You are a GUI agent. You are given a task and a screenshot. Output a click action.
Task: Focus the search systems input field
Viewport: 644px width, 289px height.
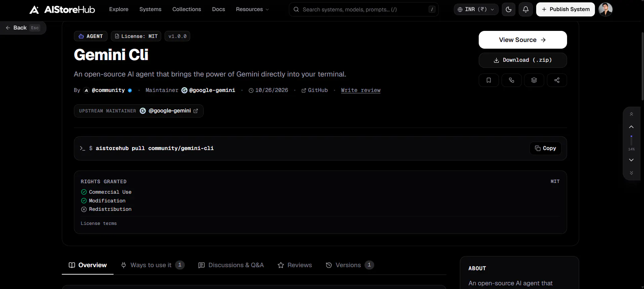pyautogui.click(x=363, y=9)
